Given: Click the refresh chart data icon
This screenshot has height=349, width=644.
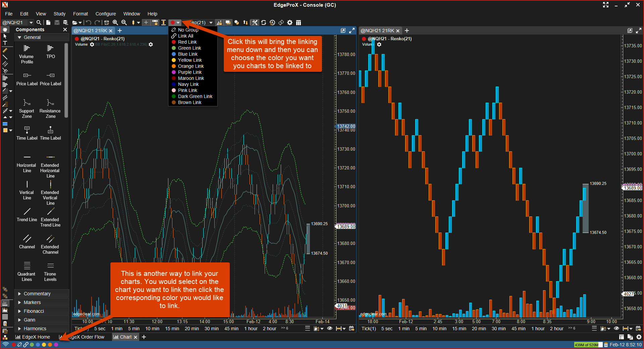Looking at the screenshot, I should point(264,22).
